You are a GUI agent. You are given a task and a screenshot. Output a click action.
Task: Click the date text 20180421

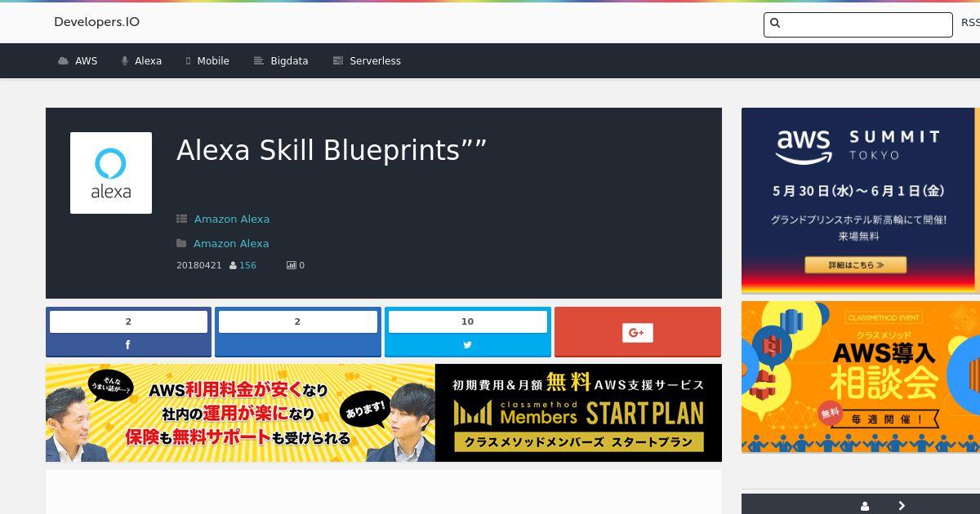[199, 265]
